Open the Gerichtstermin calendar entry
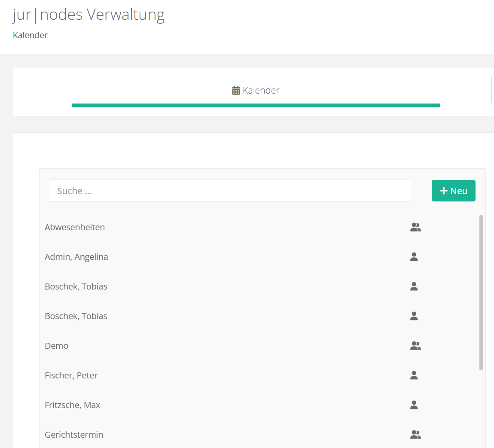The image size is (494, 448). click(x=74, y=435)
